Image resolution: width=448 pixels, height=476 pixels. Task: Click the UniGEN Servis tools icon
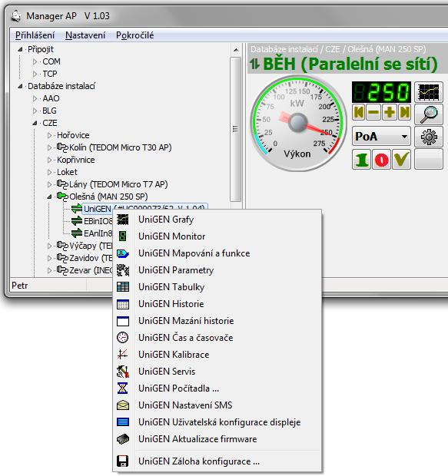pos(123,372)
